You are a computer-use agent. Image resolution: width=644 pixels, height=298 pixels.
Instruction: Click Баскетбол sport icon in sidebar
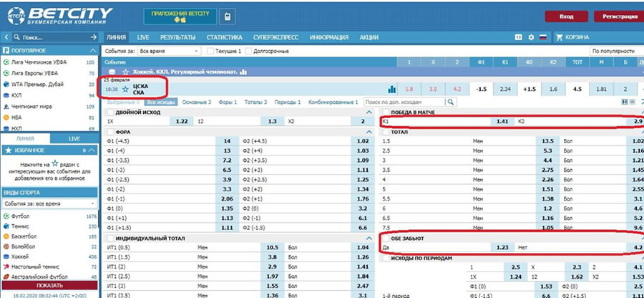6,236
